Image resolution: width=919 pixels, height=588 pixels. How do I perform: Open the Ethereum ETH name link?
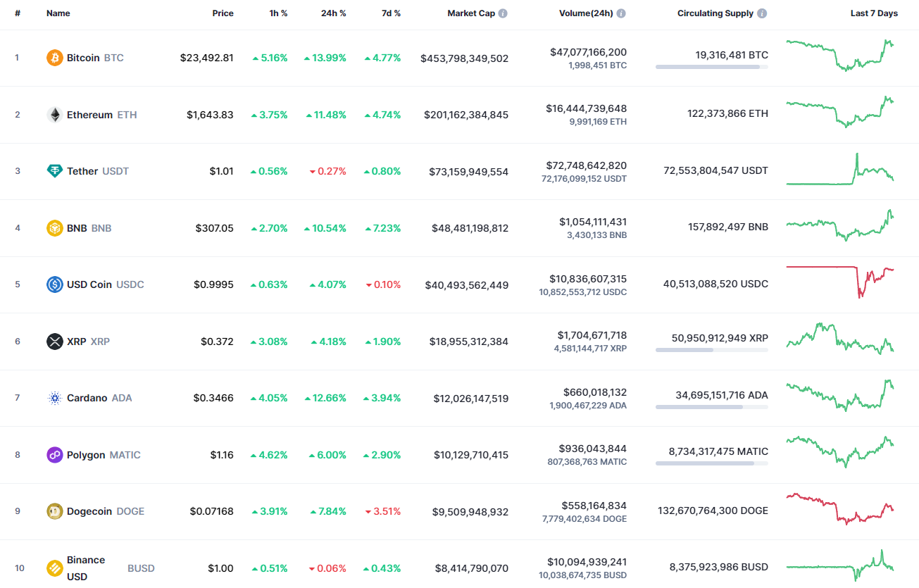pyautogui.click(x=89, y=114)
